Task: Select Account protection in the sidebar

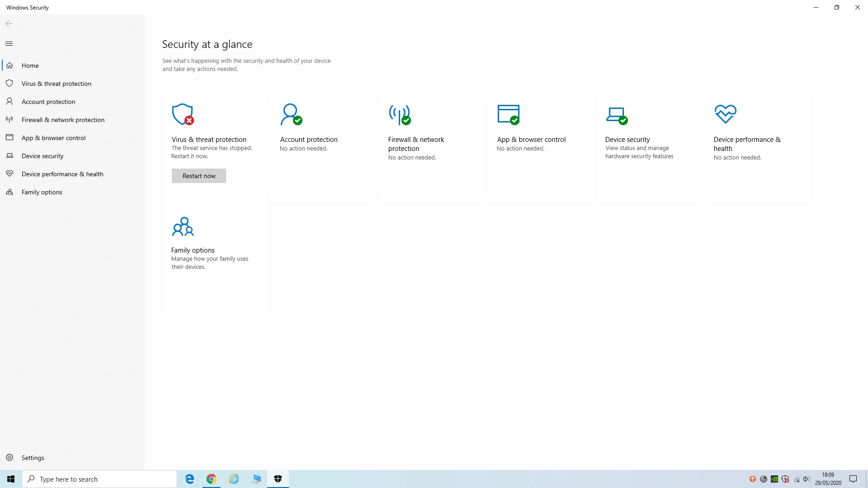Action: [72, 102]
